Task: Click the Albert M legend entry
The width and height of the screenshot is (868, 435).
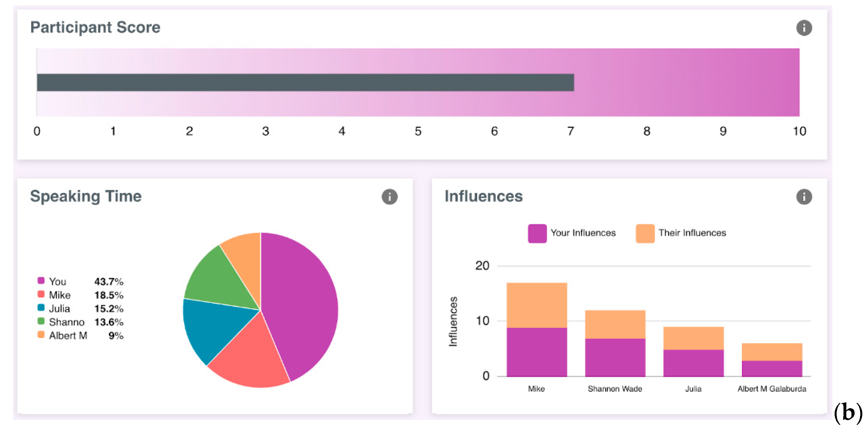Action: (68, 335)
